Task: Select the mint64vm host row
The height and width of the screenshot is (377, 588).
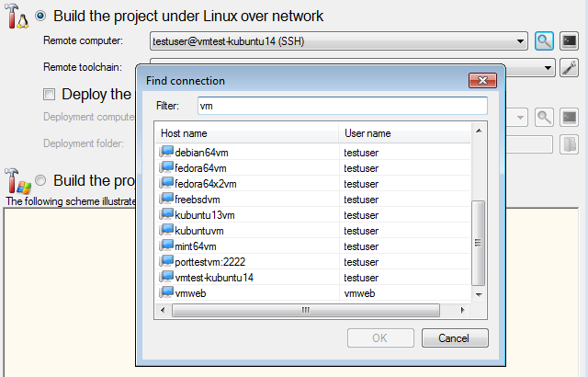Action: tap(312, 246)
